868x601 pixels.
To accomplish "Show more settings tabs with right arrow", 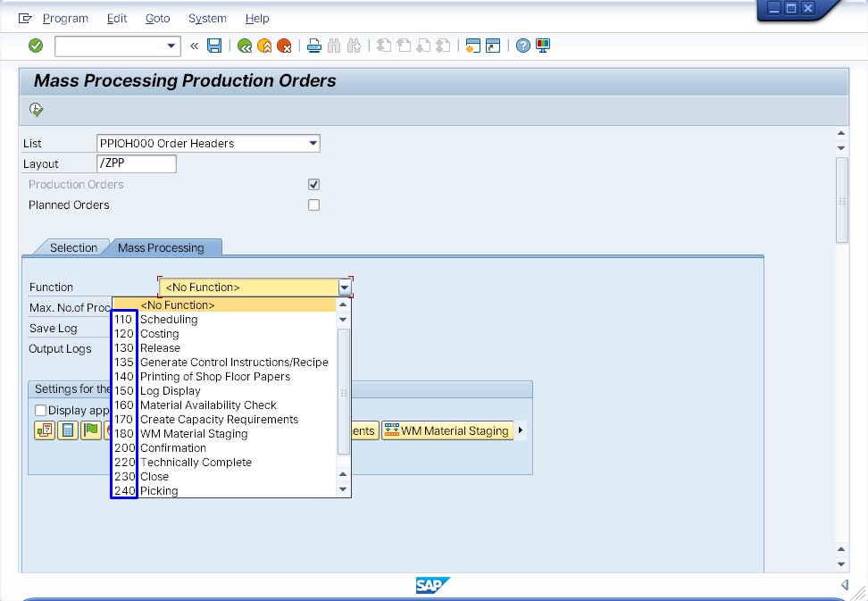I will (x=521, y=430).
